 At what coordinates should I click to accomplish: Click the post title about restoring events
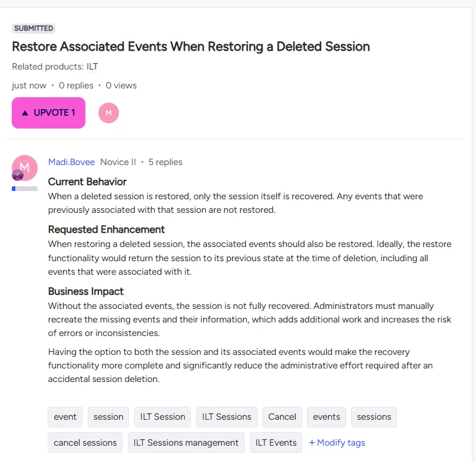pos(191,47)
